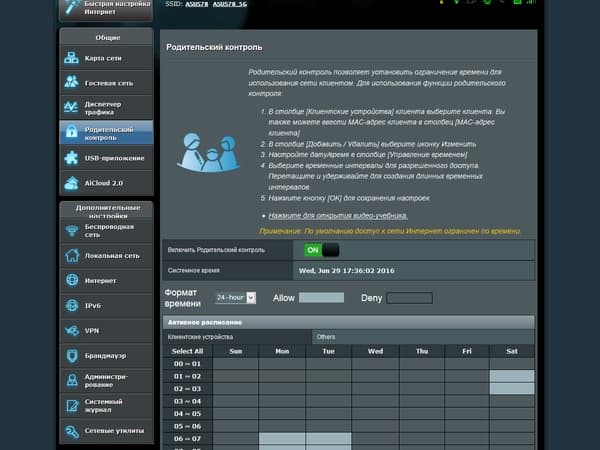The width and height of the screenshot is (600, 450).
Task: Click the USB-приложение puzzle icon
Action: pos(72,157)
